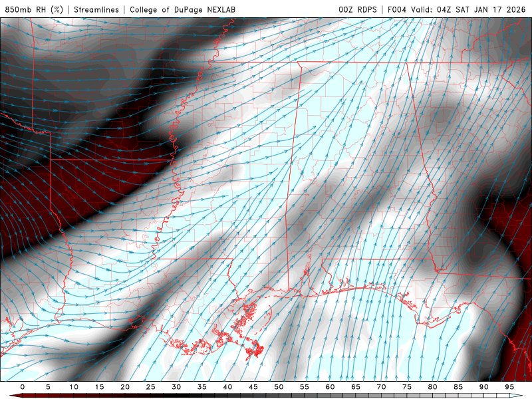532x399 pixels.
Task: Click the colorbar label '40'
Action: (x=227, y=387)
